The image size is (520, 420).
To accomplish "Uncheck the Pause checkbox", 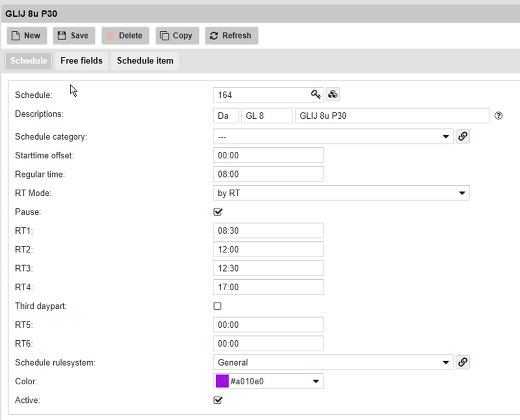I will coord(217,212).
